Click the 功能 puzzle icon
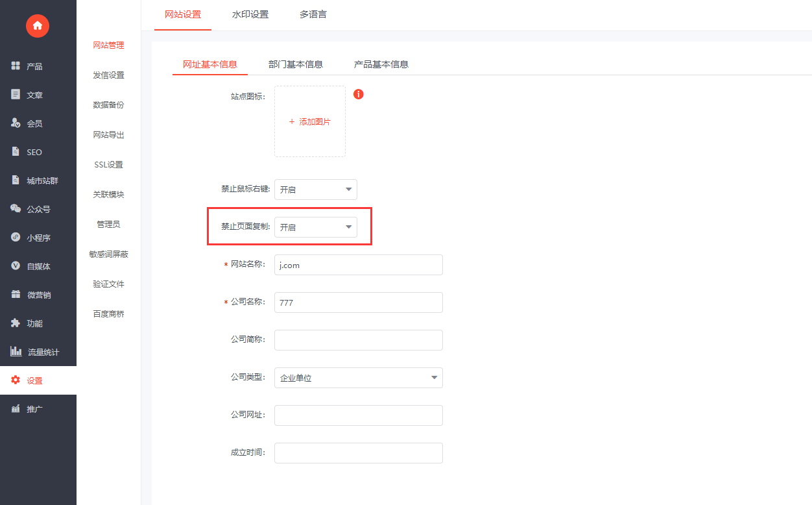812x505 pixels. pos(16,323)
